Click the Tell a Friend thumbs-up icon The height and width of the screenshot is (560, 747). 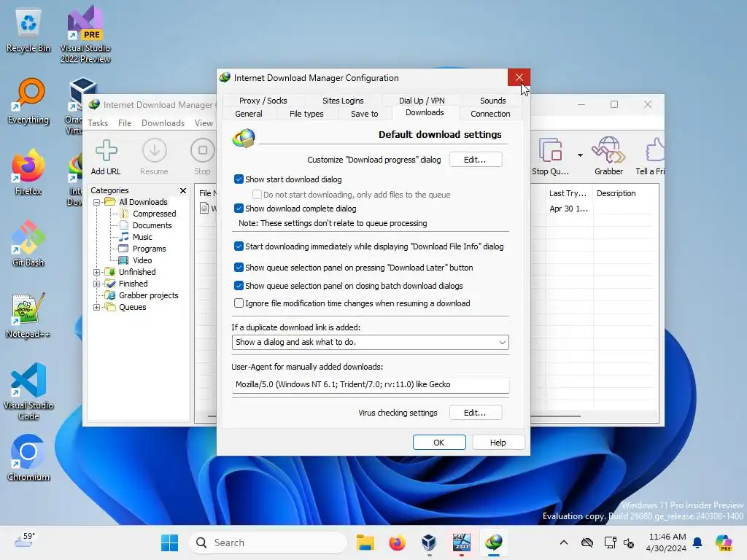click(651, 157)
